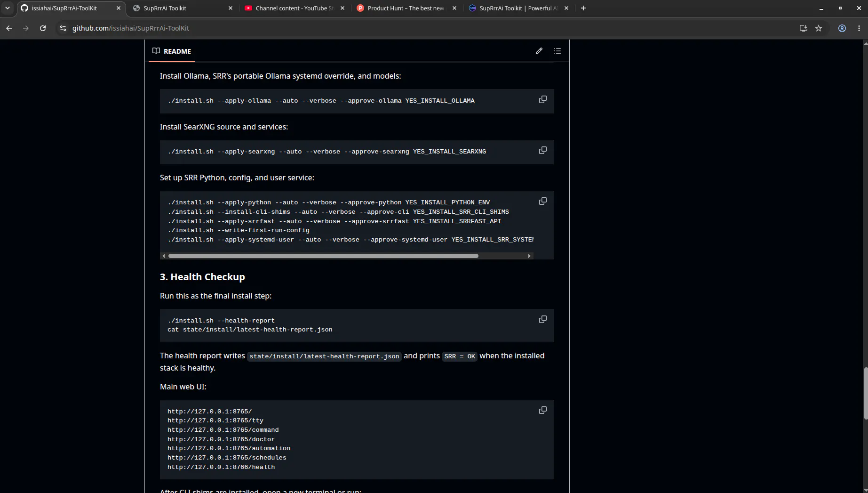Screen dimensions: 868x493
Task: Close the Product Hunt tab
Action: point(454,8)
